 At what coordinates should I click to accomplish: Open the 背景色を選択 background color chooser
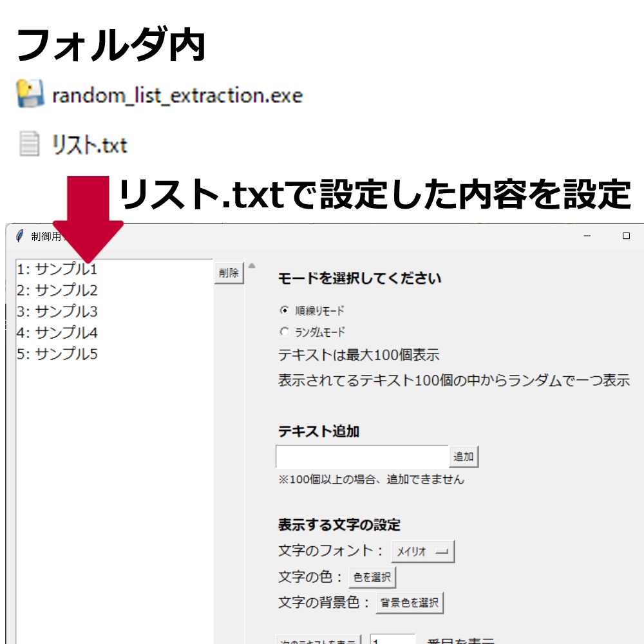410,603
